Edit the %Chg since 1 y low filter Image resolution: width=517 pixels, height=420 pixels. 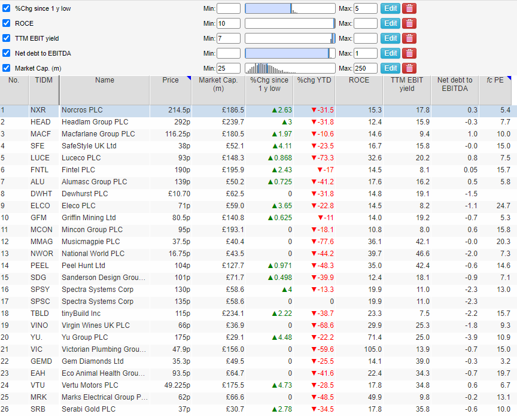pyautogui.click(x=390, y=8)
